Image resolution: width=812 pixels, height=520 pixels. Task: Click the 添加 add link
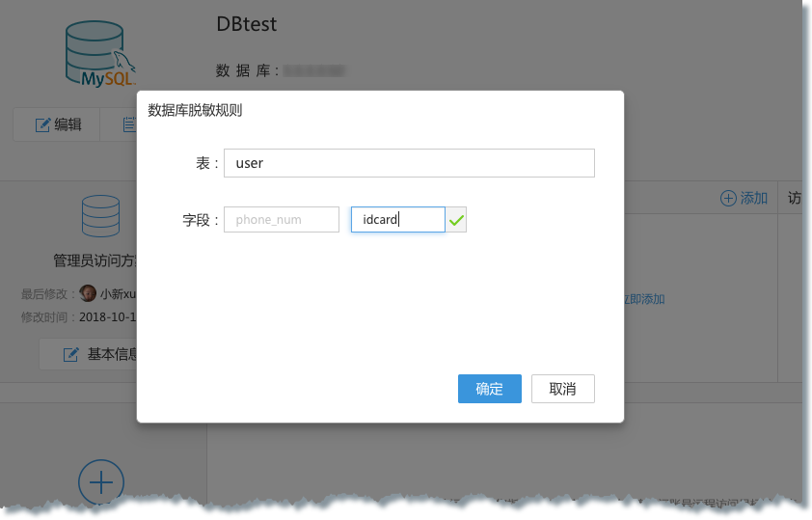coord(744,198)
